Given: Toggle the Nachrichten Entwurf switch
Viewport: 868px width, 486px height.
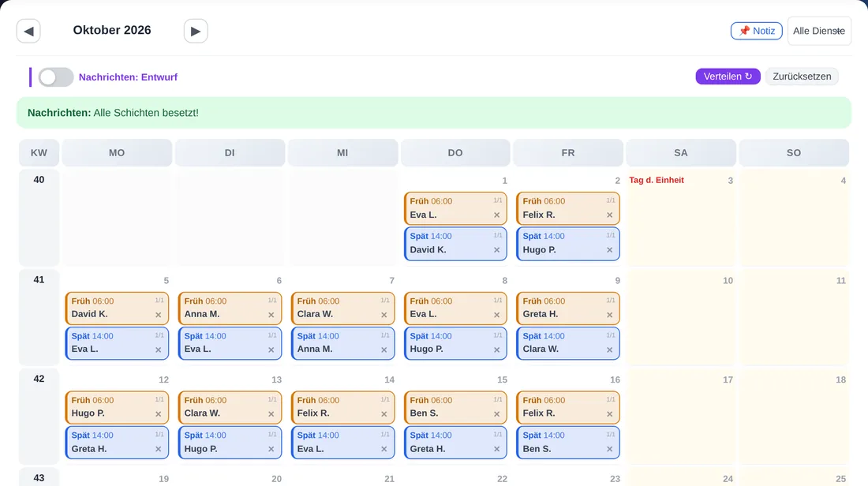Looking at the screenshot, I should 56,77.
